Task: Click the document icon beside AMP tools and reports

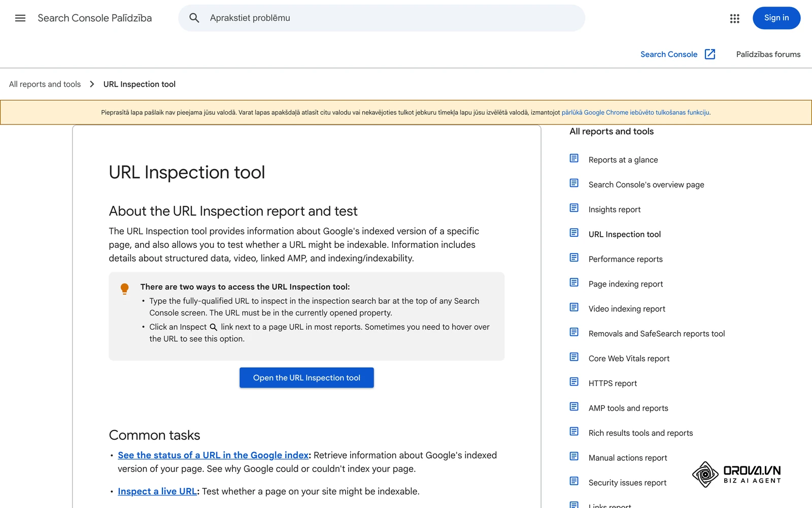Action: [574, 407]
